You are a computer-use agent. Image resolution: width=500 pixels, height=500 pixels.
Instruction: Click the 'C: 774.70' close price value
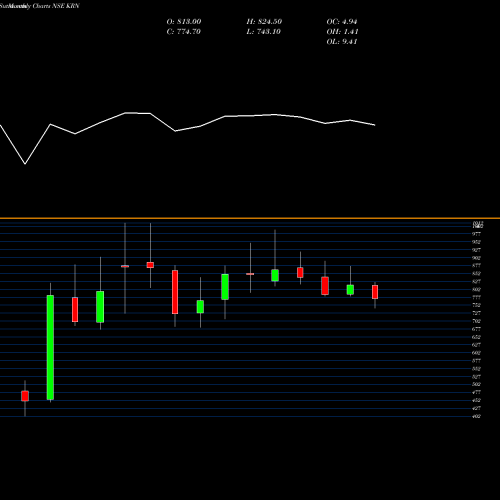pos(184,32)
